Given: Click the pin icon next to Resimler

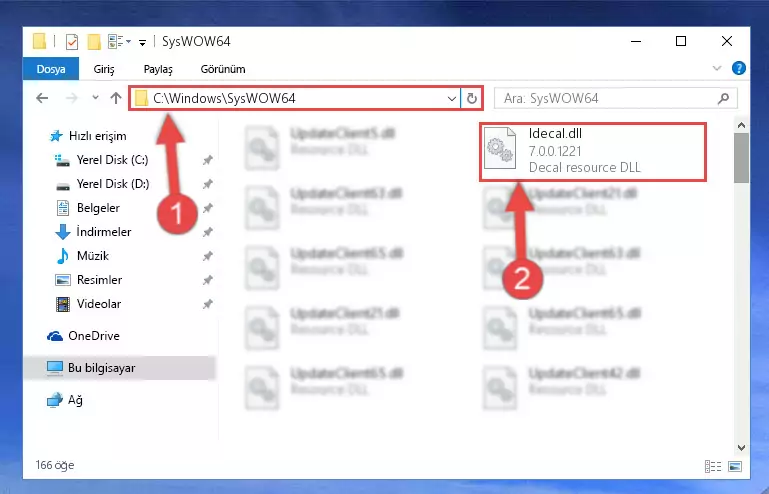Looking at the screenshot, I should click(208, 280).
